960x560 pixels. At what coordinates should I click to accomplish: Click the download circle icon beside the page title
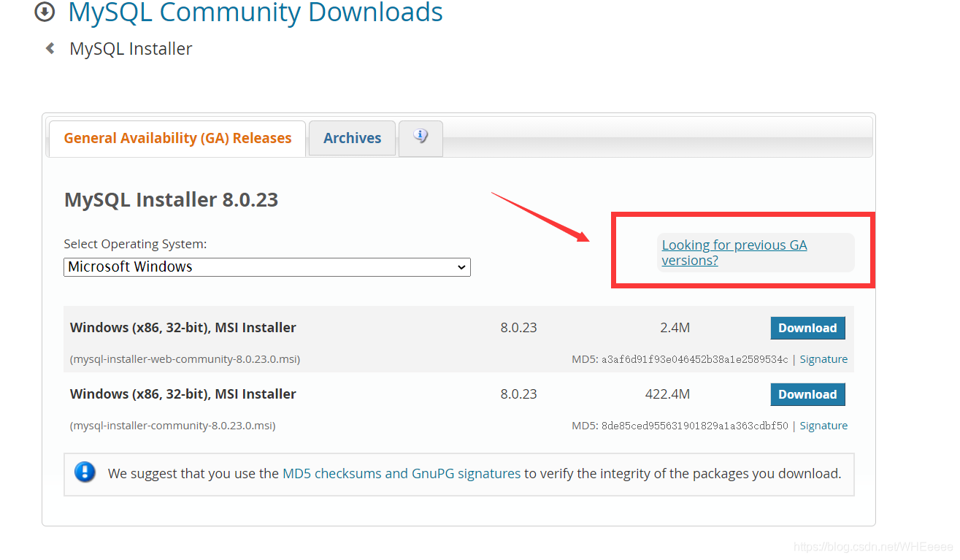(x=45, y=12)
